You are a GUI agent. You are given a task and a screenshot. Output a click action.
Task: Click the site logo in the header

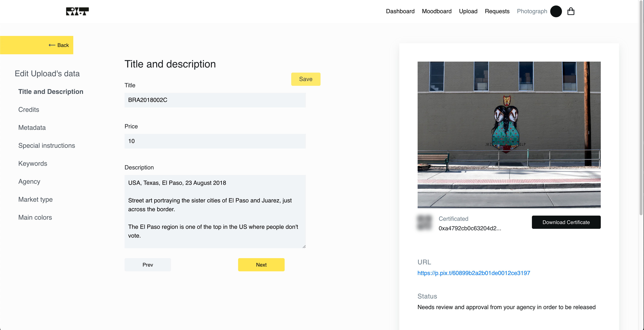(x=77, y=11)
